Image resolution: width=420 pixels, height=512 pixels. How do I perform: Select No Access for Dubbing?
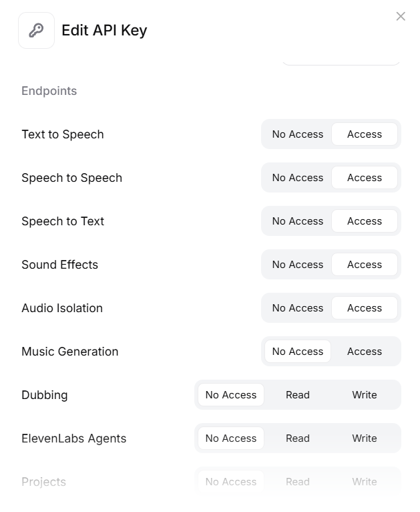click(x=231, y=395)
